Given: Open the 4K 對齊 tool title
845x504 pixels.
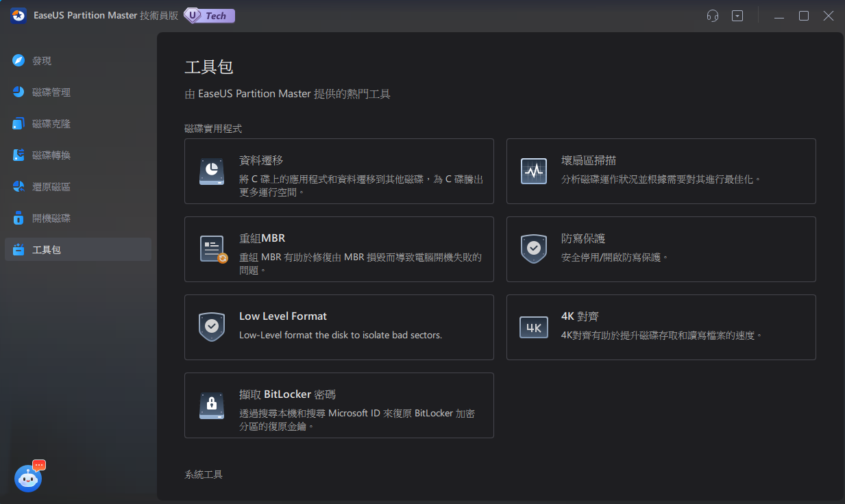Looking at the screenshot, I should 580,316.
